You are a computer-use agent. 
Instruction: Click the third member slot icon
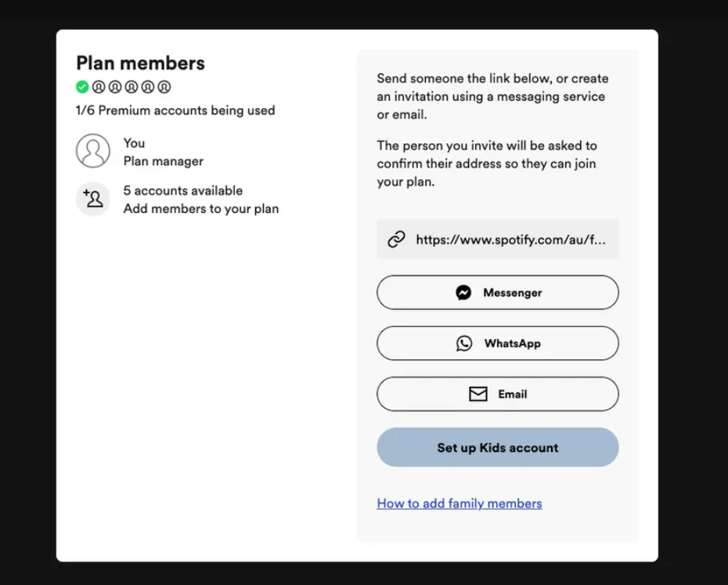[x=115, y=87]
